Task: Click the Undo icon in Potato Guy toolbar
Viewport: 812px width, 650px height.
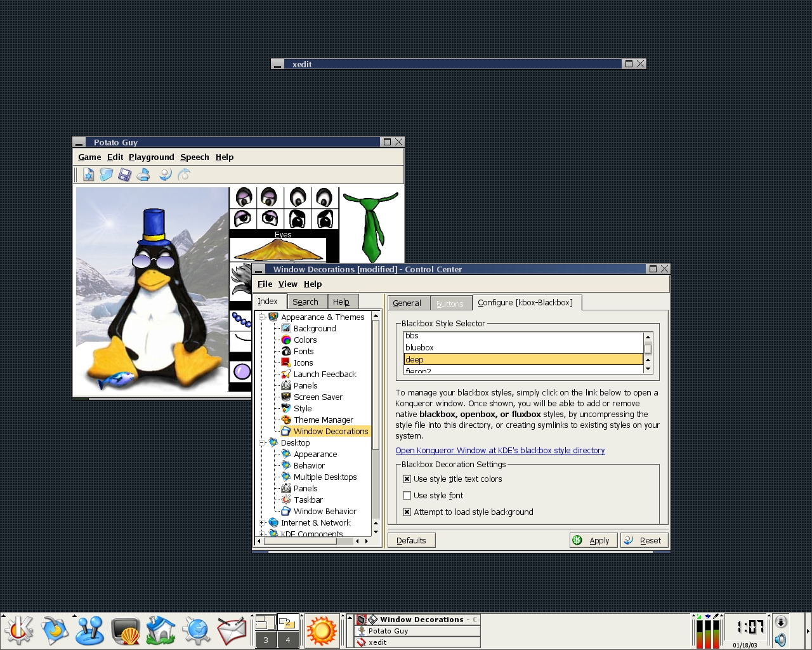Action: click(x=166, y=175)
